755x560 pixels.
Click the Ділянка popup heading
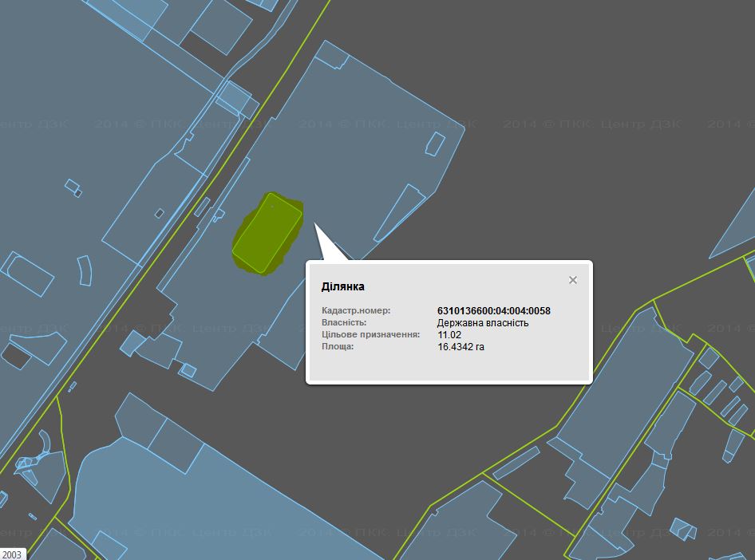pos(343,287)
